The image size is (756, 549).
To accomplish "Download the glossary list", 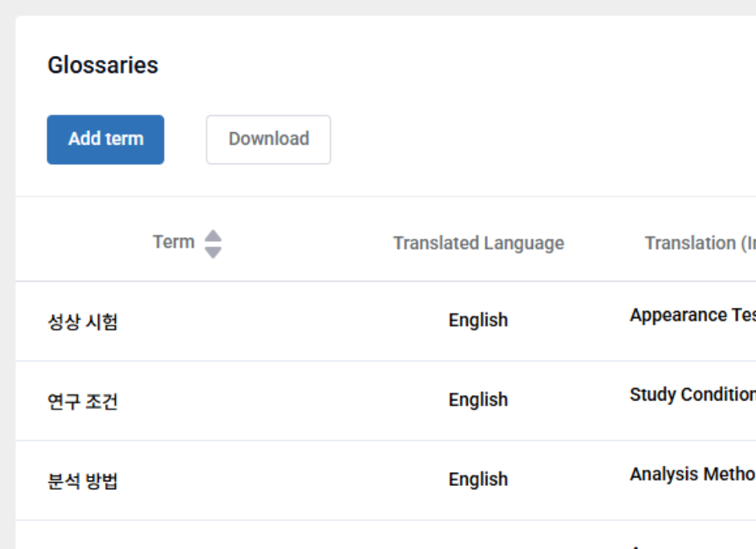I will [268, 140].
